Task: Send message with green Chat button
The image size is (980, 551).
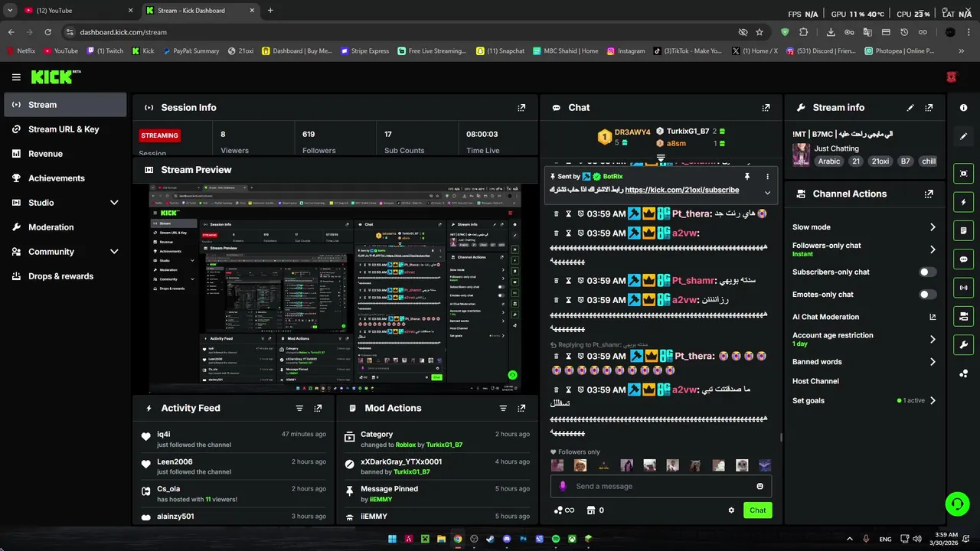Action: tap(757, 510)
